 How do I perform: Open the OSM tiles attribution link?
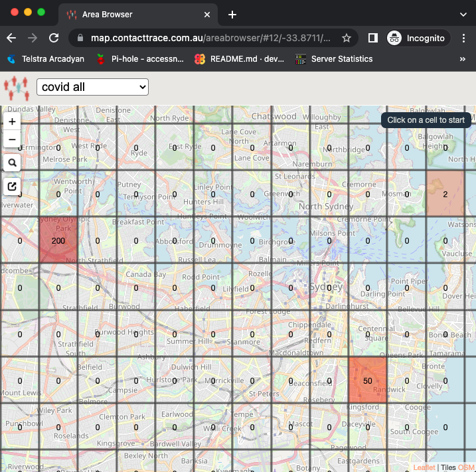tap(466, 467)
